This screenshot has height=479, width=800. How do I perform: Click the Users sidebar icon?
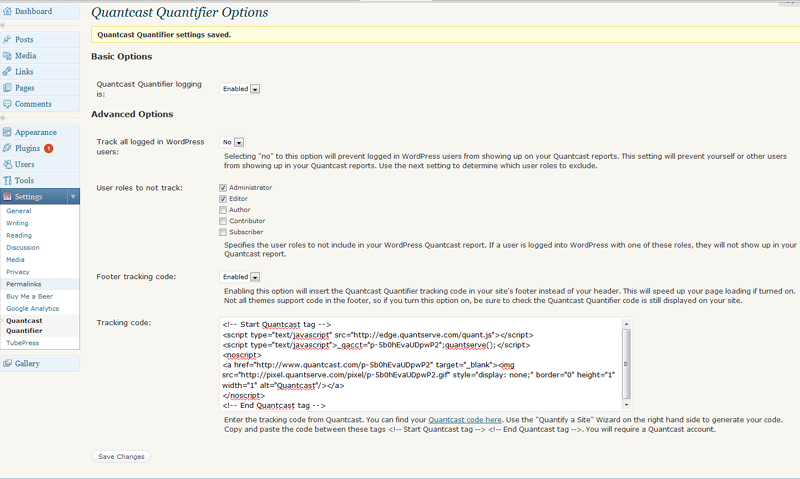[7, 164]
